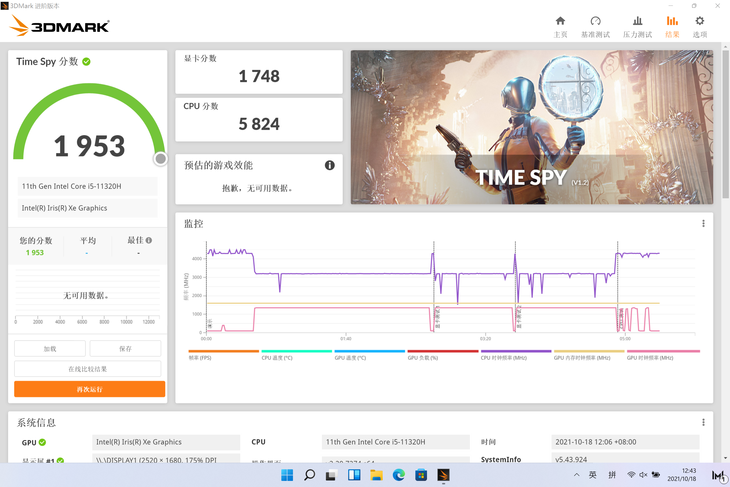Image resolution: width=730 pixels, height=487 pixels.
Task: Open the Options (选项) gear tab
Action: 700,27
